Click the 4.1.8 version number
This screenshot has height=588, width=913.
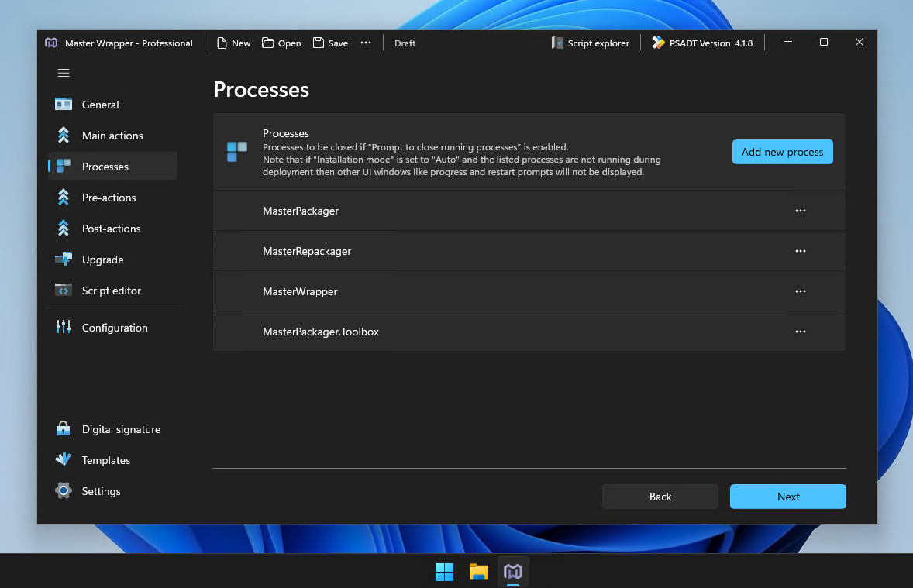(743, 43)
